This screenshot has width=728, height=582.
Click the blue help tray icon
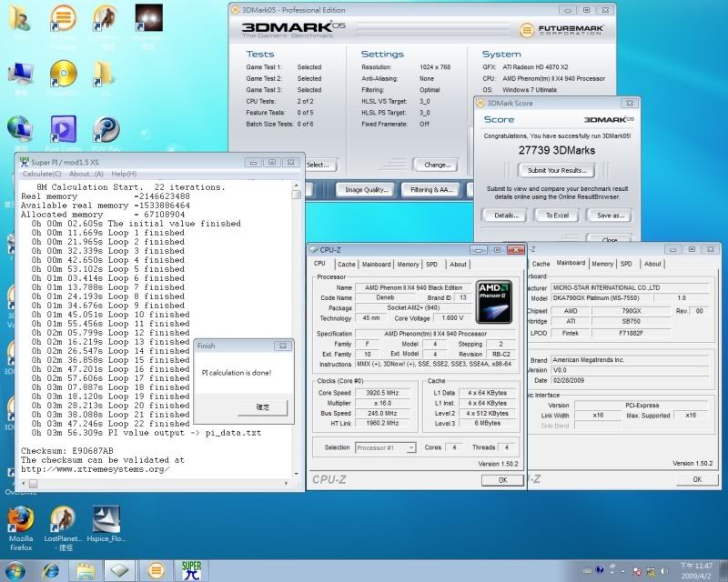coord(600,570)
